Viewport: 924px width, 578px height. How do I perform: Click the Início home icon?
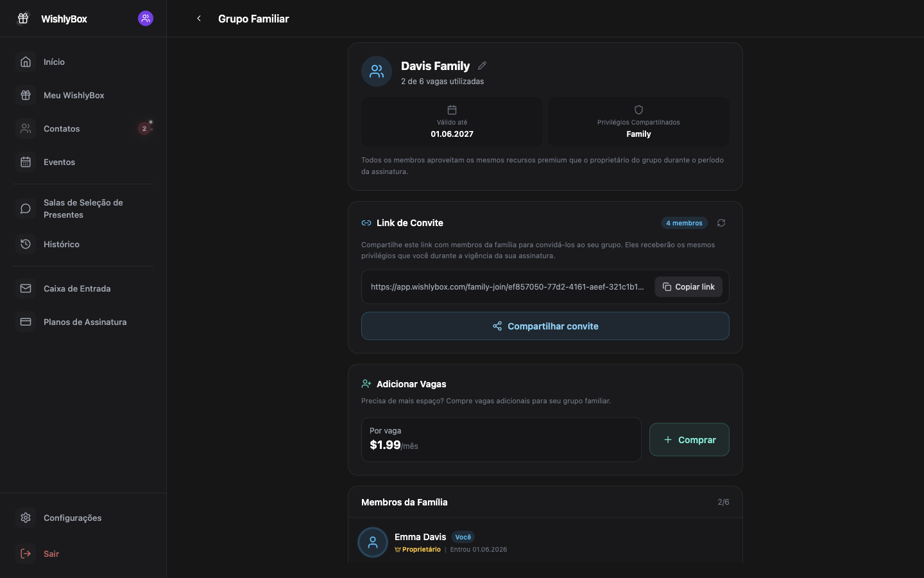coord(26,62)
